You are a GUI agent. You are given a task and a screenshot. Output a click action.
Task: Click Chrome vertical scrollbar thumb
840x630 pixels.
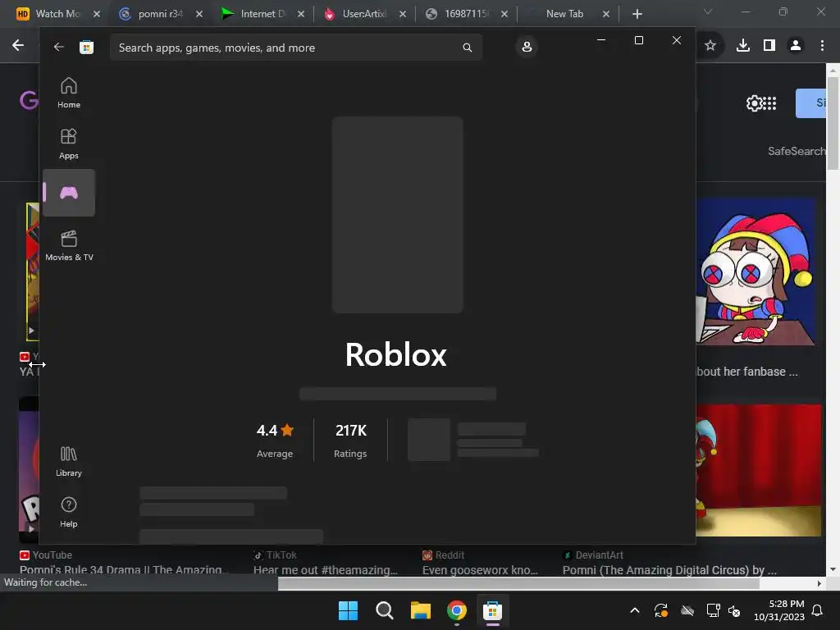point(833,123)
